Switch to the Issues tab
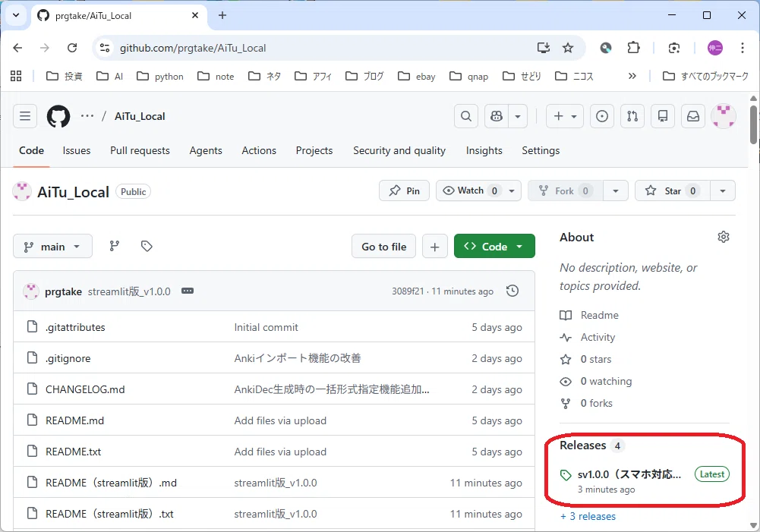The height and width of the screenshot is (532, 760). (x=77, y=151)
